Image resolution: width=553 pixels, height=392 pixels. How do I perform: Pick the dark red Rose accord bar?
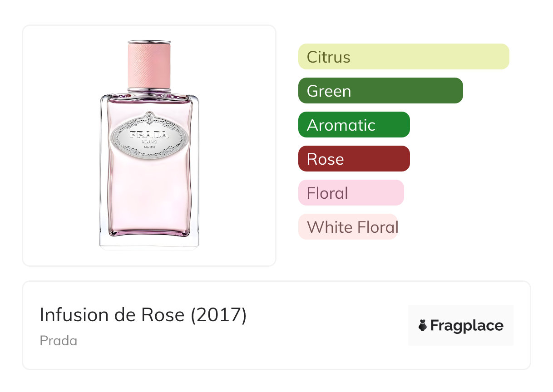pyautogui.click(x=354, y=159)
